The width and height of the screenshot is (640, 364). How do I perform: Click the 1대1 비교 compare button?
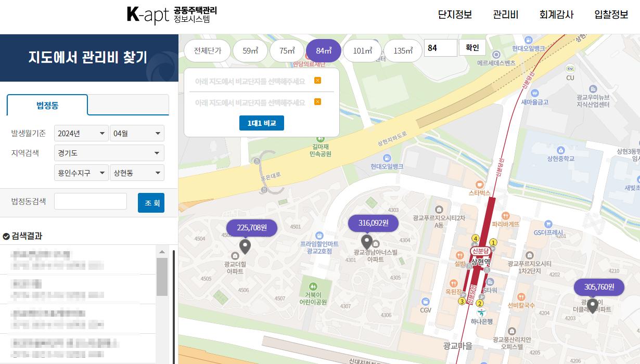262,123
